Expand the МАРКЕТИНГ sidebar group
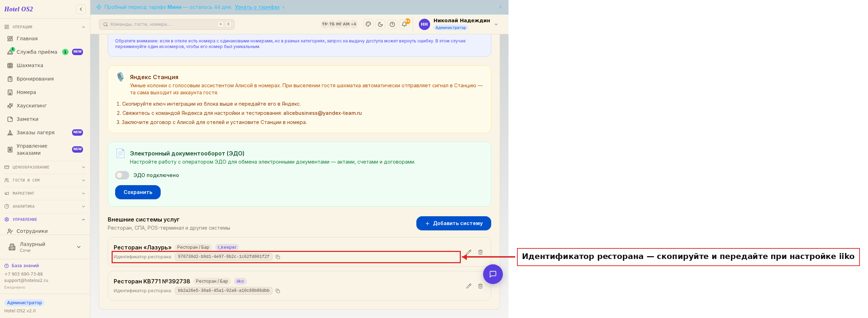Image resolution: width=868 pixels, height=318 pixels. click(x=45, y=193)
